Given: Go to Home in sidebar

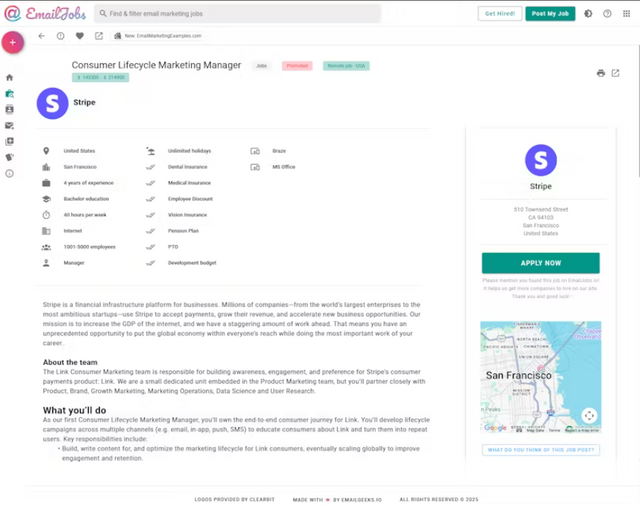Looking at the screenshot, I should click(9, 78).
